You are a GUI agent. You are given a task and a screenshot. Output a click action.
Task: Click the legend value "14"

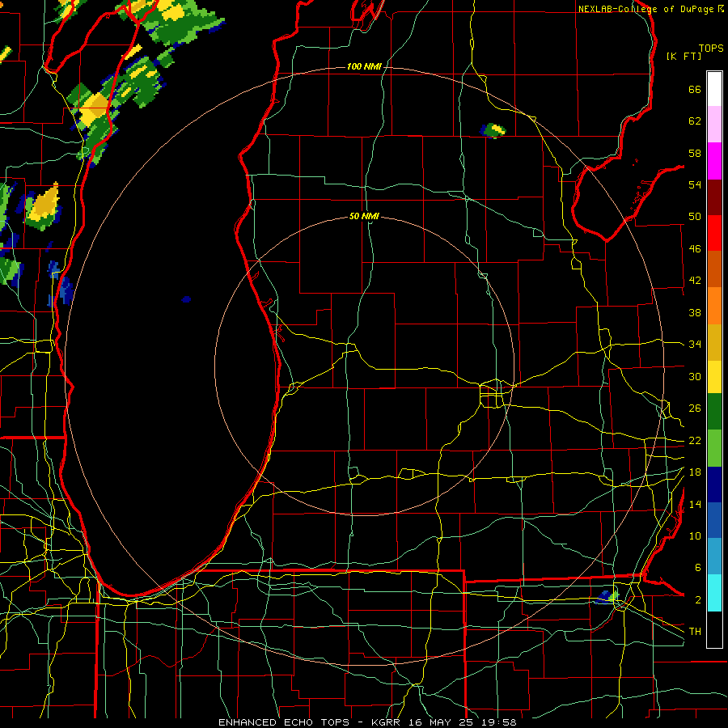[x=695, y=504]
